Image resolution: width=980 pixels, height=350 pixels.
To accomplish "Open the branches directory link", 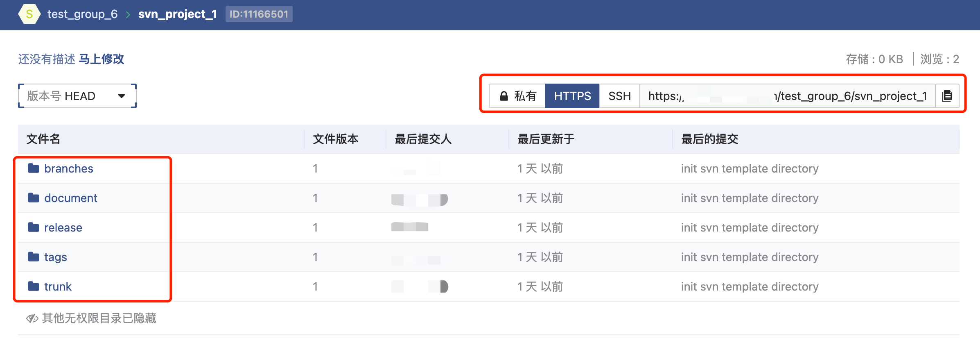I will (69, 168).
